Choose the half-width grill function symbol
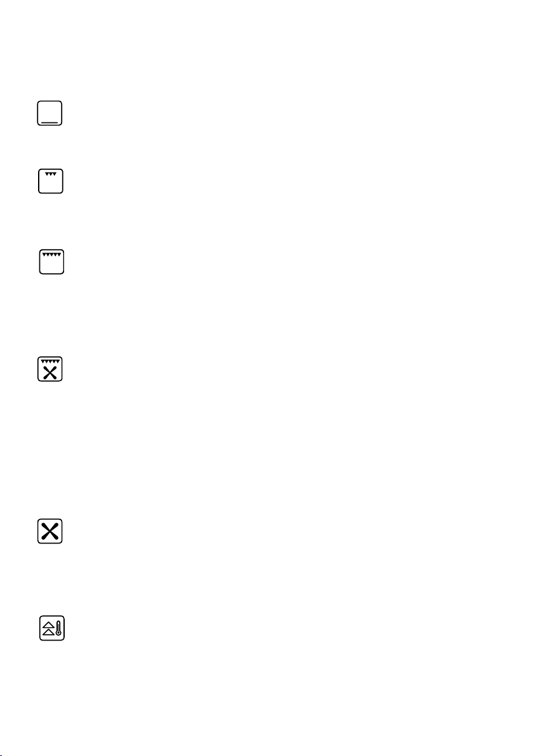Screen dimensions: 533x756 point(51,181)
